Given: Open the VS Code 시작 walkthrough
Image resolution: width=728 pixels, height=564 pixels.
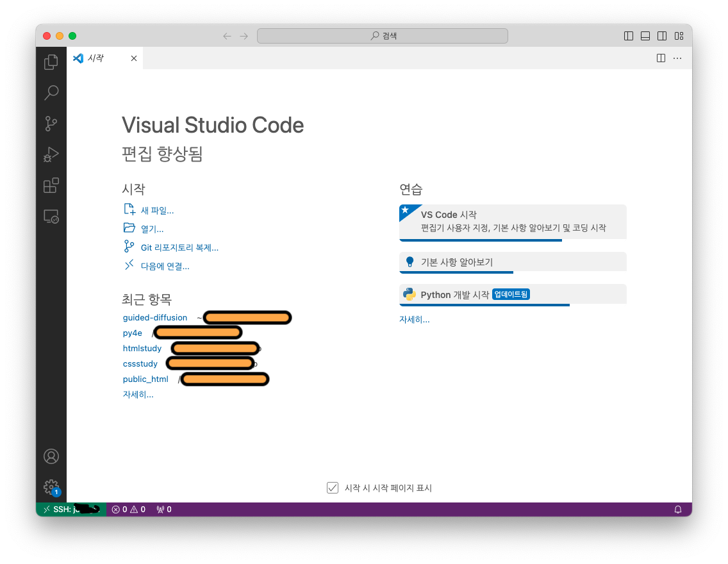Looking at the screenshot, I should pos(513,222).
